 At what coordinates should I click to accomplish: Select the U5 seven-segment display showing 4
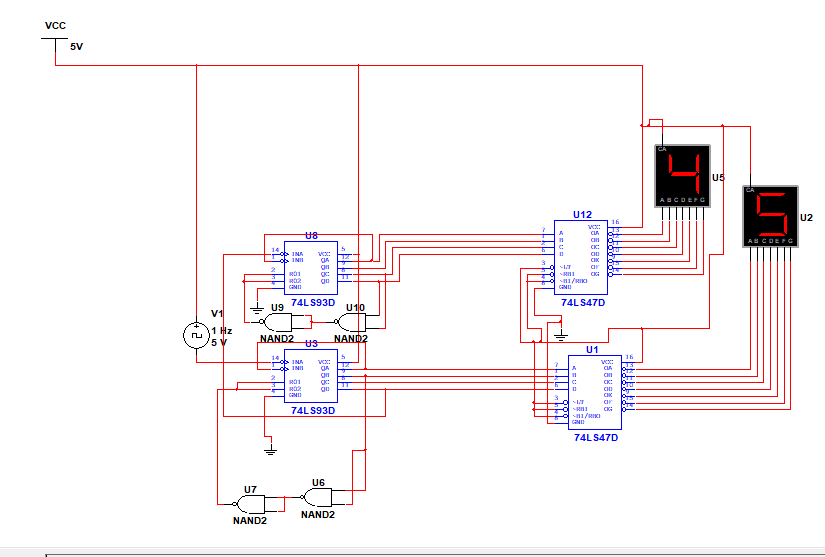click(x=682, y=176)
